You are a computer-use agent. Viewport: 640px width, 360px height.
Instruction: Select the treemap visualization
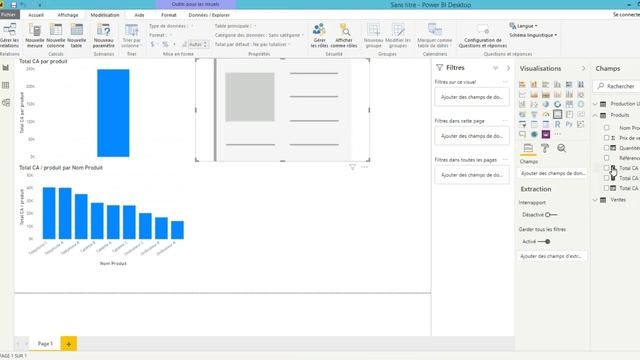(569, 104)
